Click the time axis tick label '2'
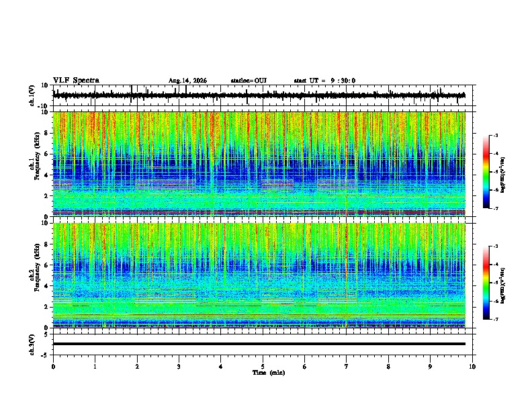The image size is (532, 411). click(137, 367)
